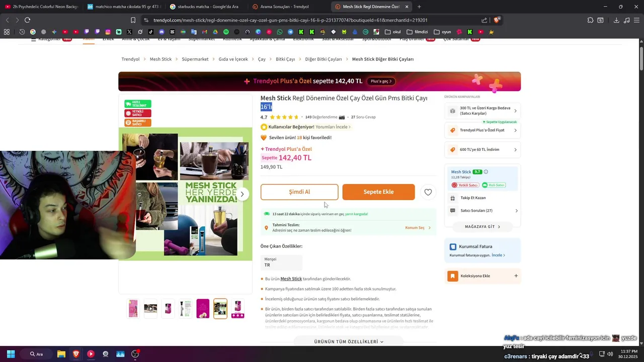Select the video thumbnail in gallery
This screenshot has width=644, height=362.
click(x=150, y=309)
